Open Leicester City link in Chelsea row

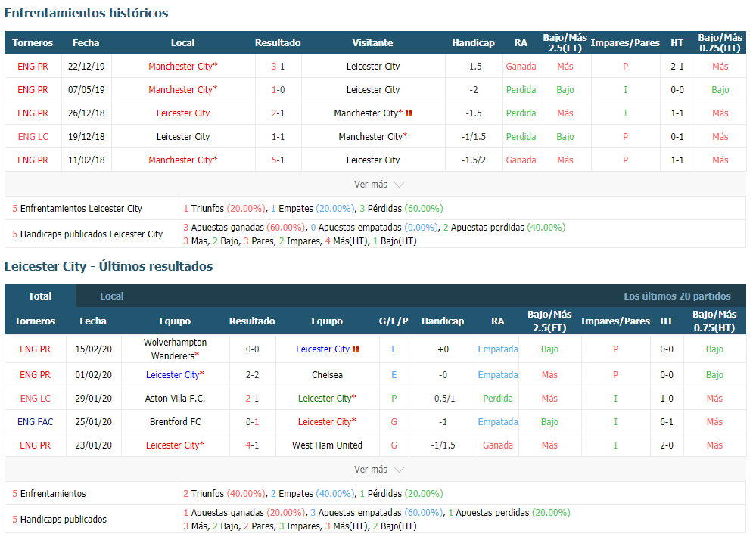(x=175, y=375)
